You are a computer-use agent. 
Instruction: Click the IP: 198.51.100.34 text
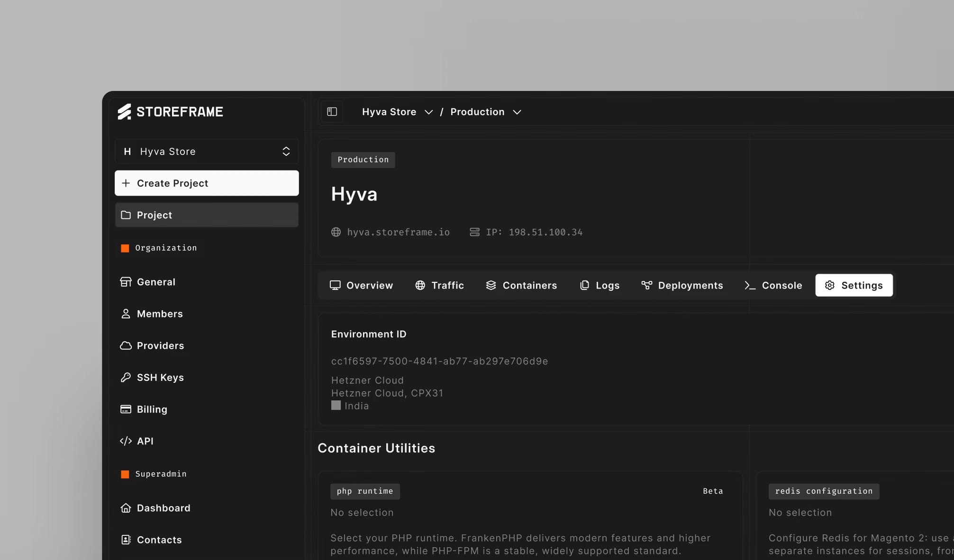[534, 232]
